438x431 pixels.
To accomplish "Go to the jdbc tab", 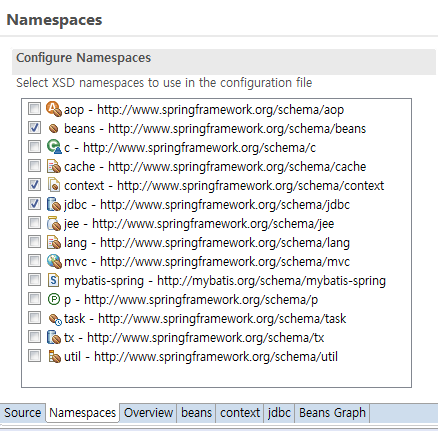I will coord(279,413).
